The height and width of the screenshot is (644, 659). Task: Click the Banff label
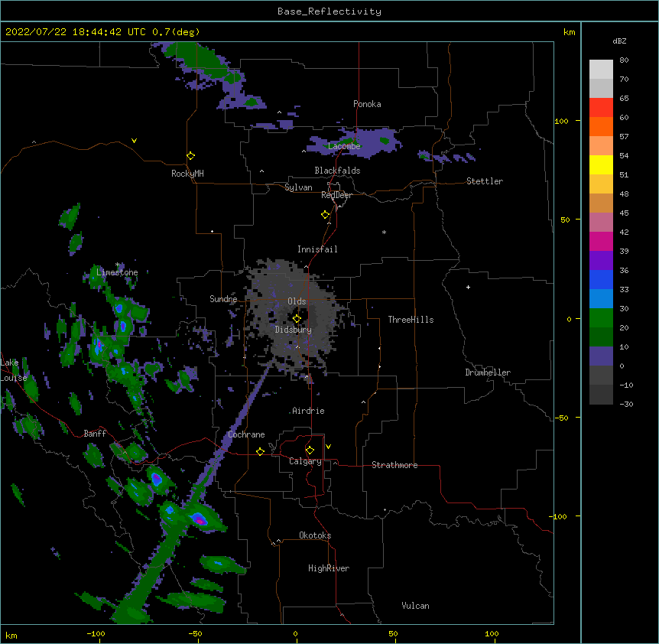point(95,434)
